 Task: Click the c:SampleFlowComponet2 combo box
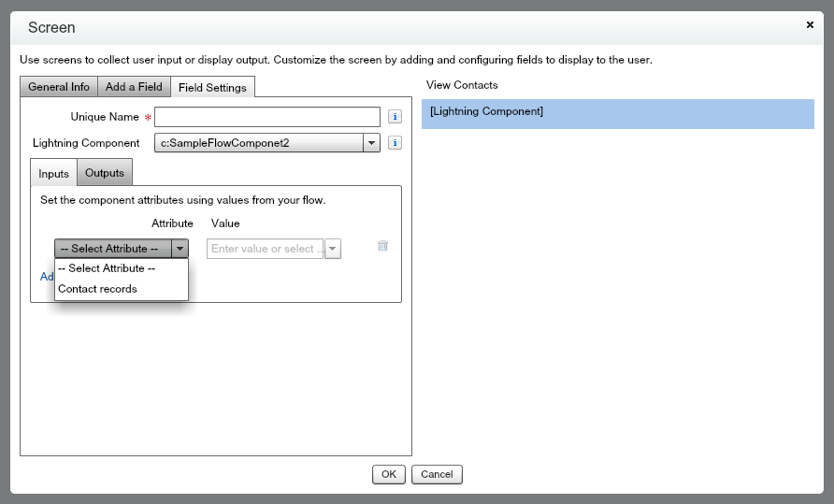[x=258, y=143]
